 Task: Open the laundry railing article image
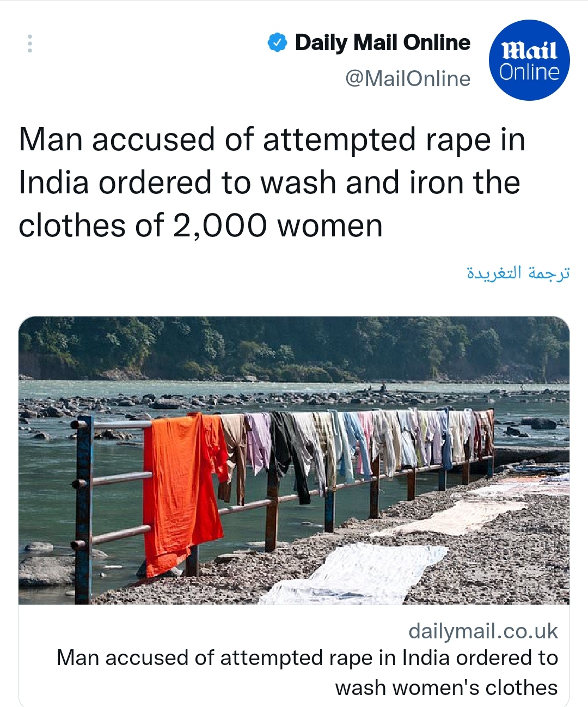click(294, 460)
